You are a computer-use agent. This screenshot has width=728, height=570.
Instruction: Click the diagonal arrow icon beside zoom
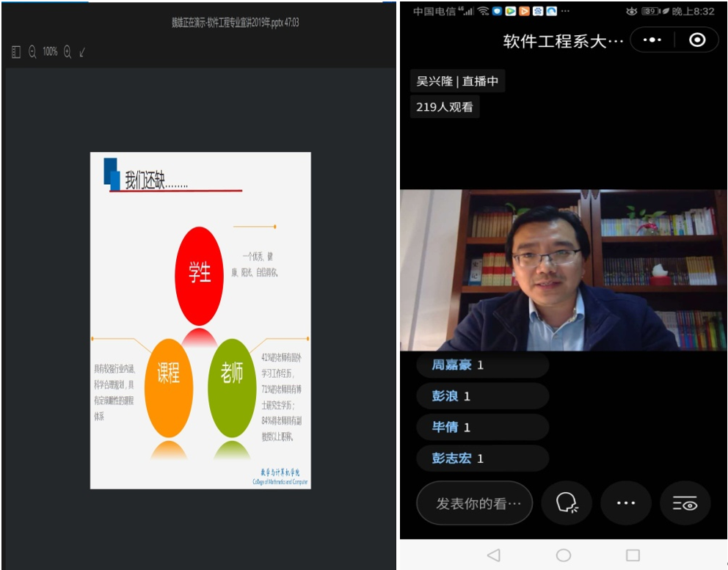(82, 52)
